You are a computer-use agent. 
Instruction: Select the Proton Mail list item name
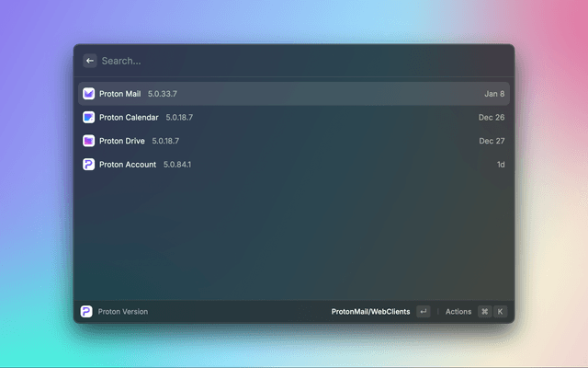point(119,94)
